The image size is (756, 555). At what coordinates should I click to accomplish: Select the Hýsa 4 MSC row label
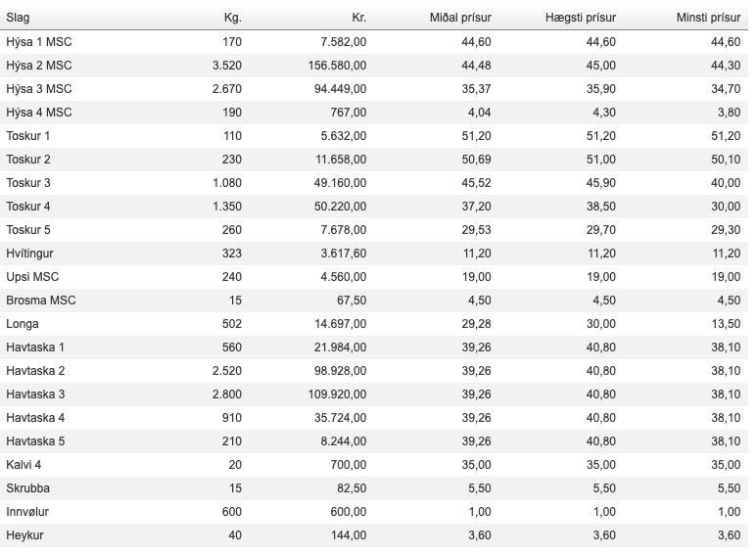(x=39, y=112)
